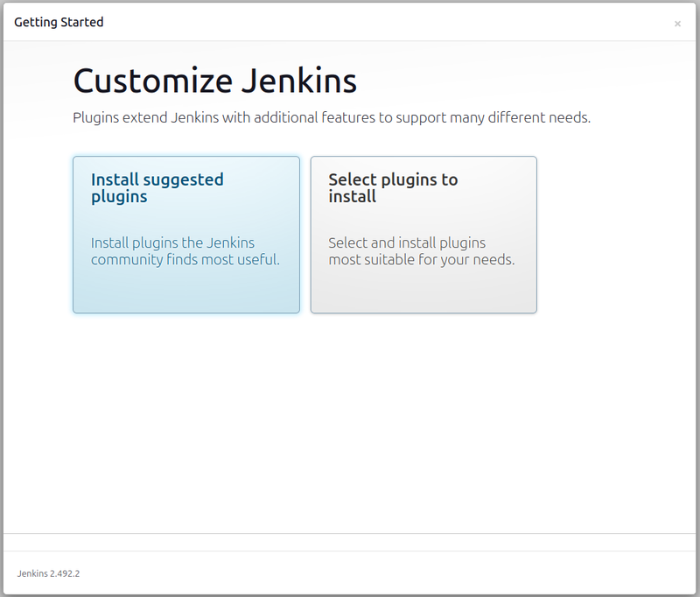Click the Jenkins 2.492.2 version label

48,573
